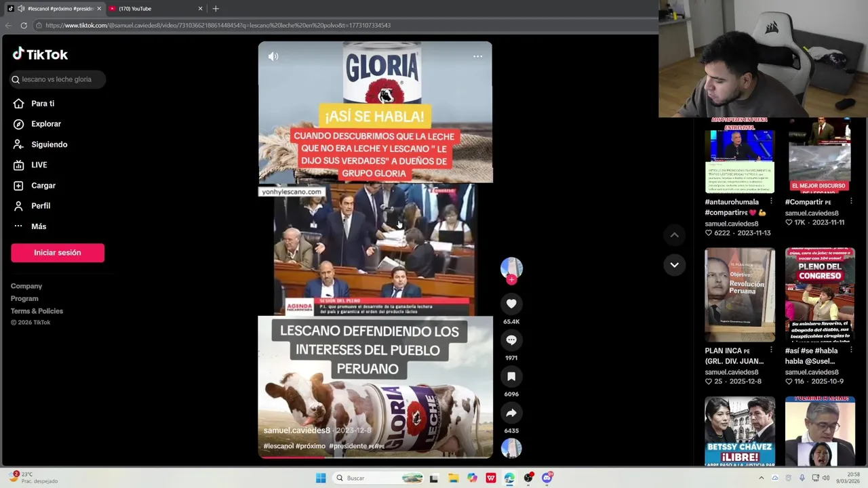Open the taskbar volume control
Image resolution: width=868 pixels, height=488 pixels.
click(826, 478)
